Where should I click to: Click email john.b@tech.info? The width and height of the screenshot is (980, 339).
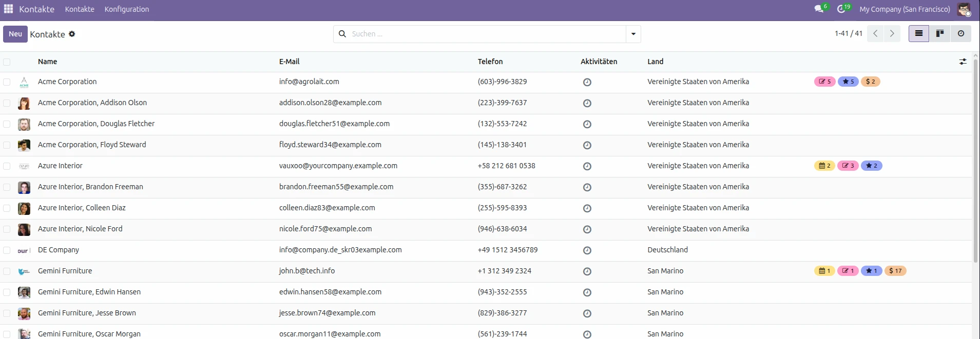point(307,271)
